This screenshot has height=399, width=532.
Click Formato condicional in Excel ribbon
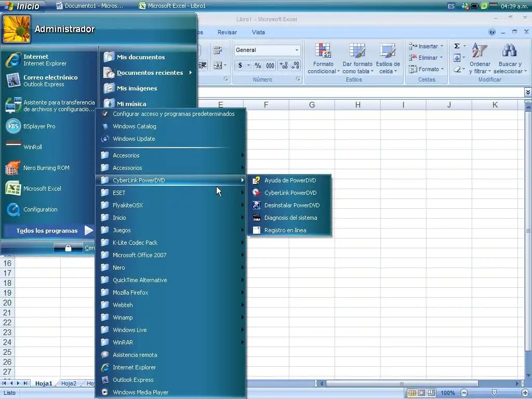(x=323, y=58)
